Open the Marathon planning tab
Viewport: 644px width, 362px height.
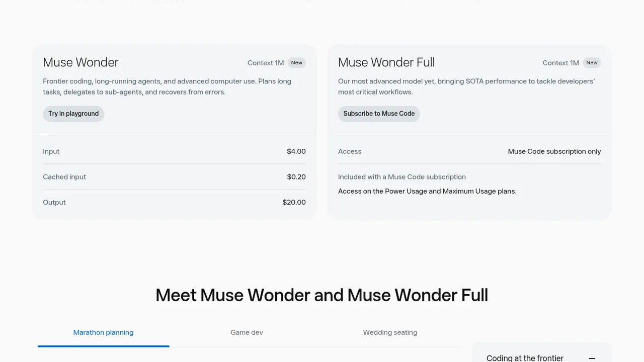click(x=103, y=332)
